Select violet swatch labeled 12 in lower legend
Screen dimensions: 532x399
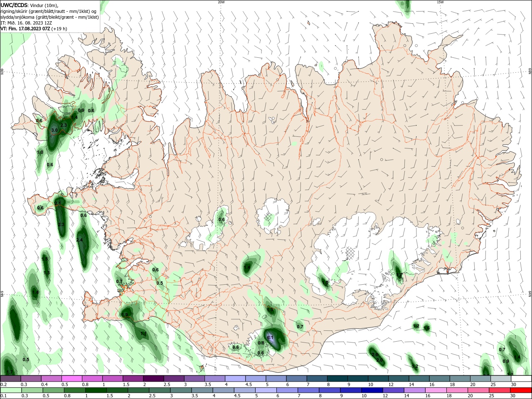[393, 390]
